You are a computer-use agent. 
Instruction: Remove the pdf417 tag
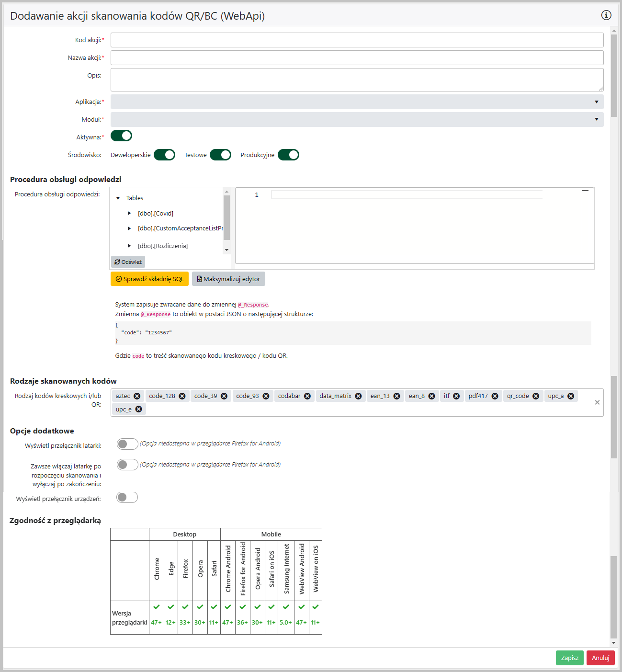(495, 396)
